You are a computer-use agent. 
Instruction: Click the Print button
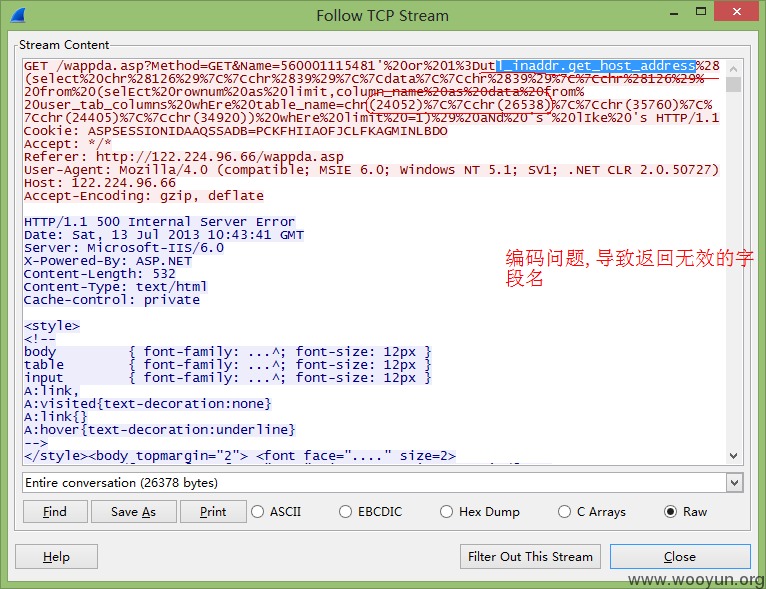point(213,512)
